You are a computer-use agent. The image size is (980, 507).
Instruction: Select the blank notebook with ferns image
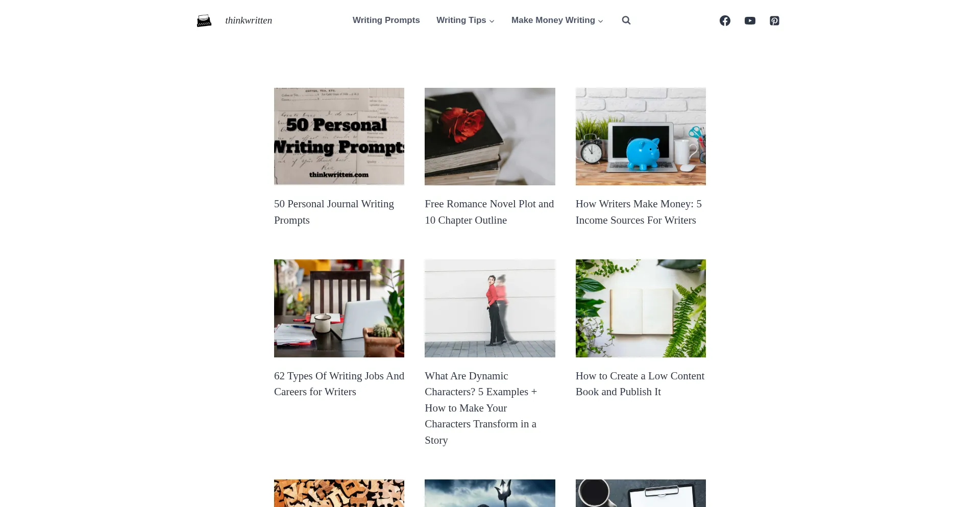point(641,308)
